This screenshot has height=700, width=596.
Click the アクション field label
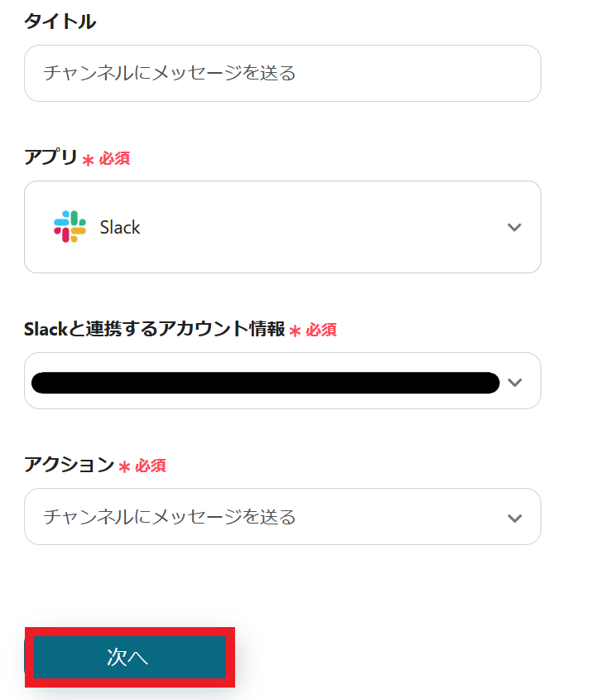coord(69,465)
